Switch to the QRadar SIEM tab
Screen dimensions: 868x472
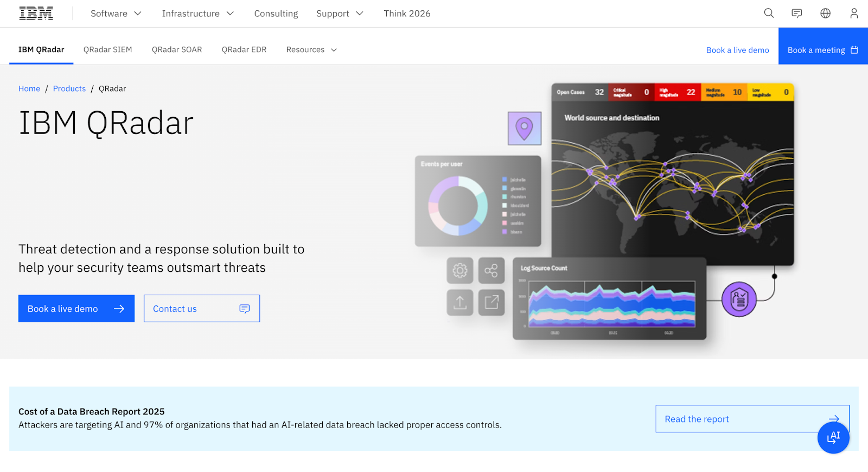coord(108,50)
